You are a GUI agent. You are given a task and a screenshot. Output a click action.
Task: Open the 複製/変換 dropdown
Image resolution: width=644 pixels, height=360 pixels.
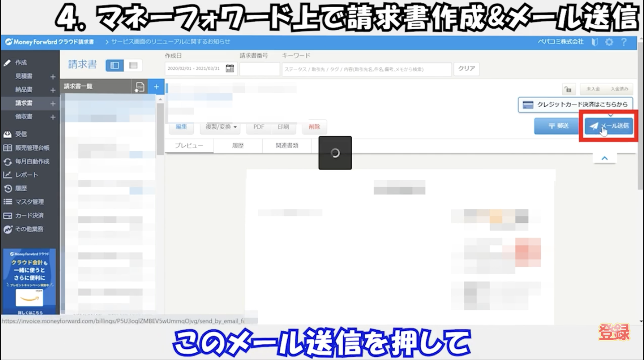coord(220,127)
